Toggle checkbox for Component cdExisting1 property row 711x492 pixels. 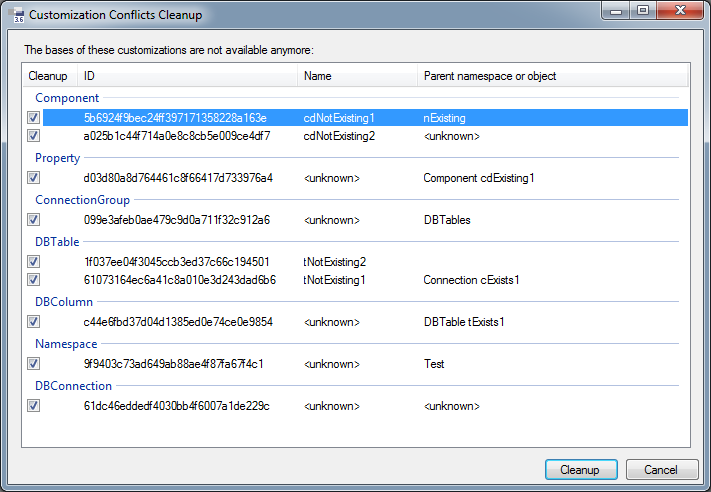tap(34, 178)
